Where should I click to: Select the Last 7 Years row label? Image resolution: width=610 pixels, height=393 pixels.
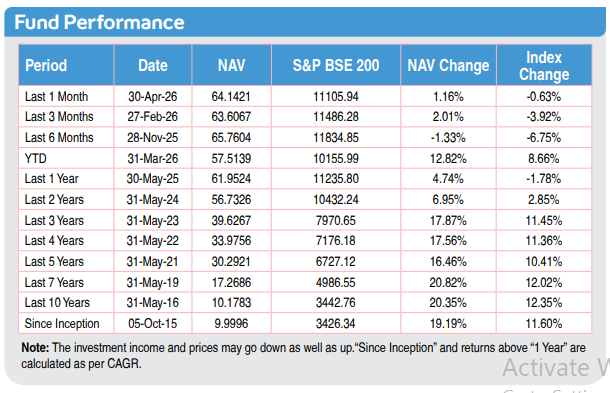[54, 282]
